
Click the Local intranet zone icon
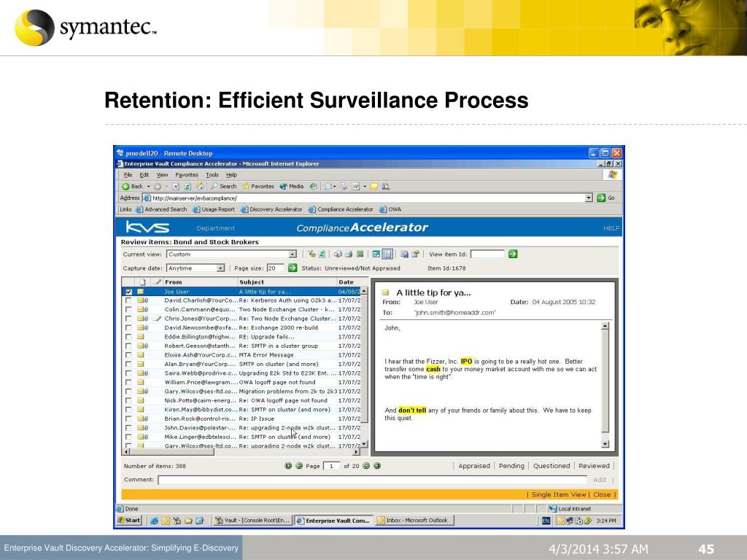tap(553, 508)
